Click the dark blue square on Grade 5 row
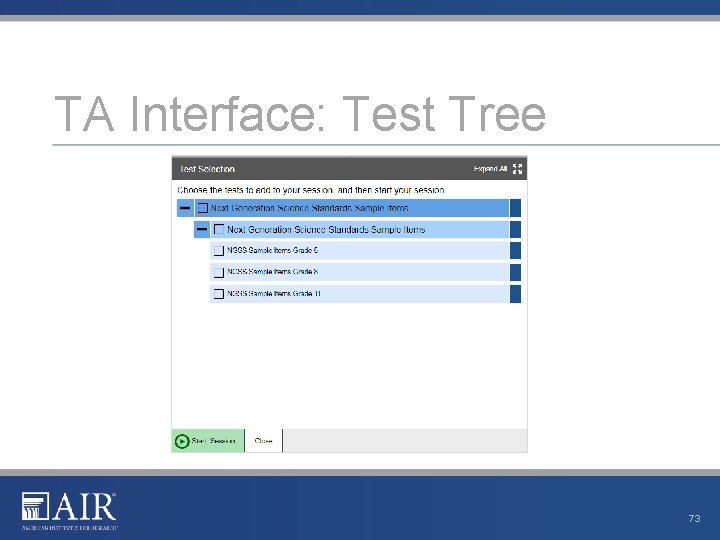720x540 pixels. tap(515, 251)
